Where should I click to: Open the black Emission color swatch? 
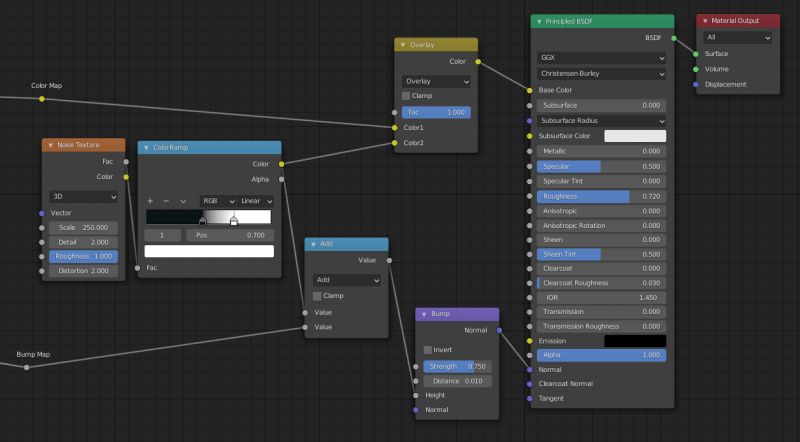pos(635,341)
